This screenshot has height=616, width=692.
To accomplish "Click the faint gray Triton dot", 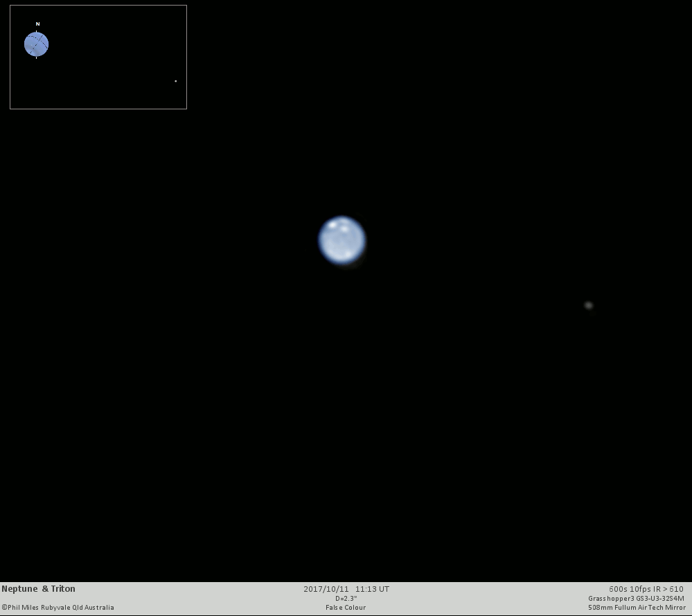I will click(x=588, y=305).
